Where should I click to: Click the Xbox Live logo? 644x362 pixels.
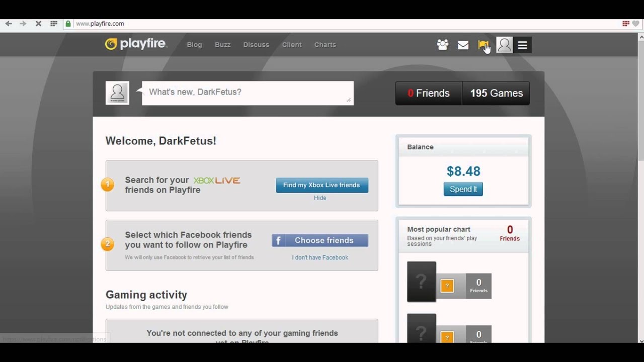pyautogui.click(x=217, y=180)
